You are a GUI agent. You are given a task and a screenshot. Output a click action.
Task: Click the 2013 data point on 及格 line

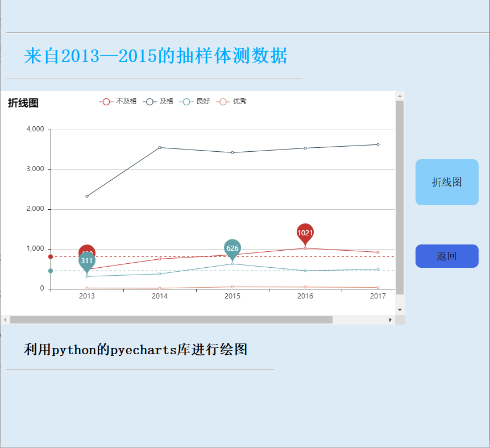(x=87, y=196)
